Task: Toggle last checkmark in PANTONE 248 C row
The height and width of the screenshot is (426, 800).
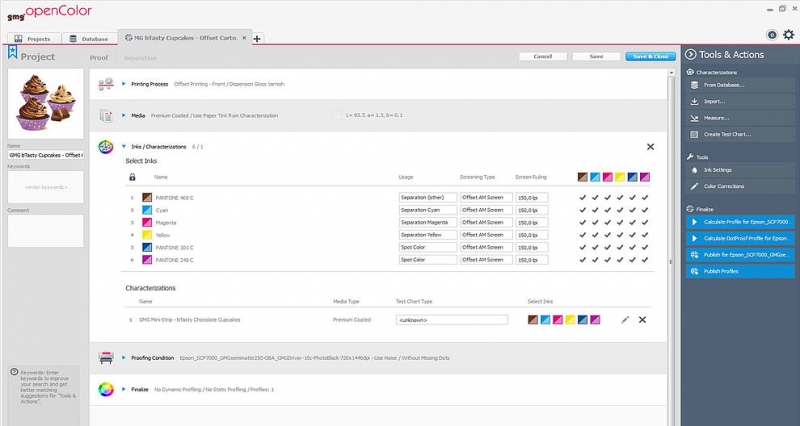Action: point(645,260)
